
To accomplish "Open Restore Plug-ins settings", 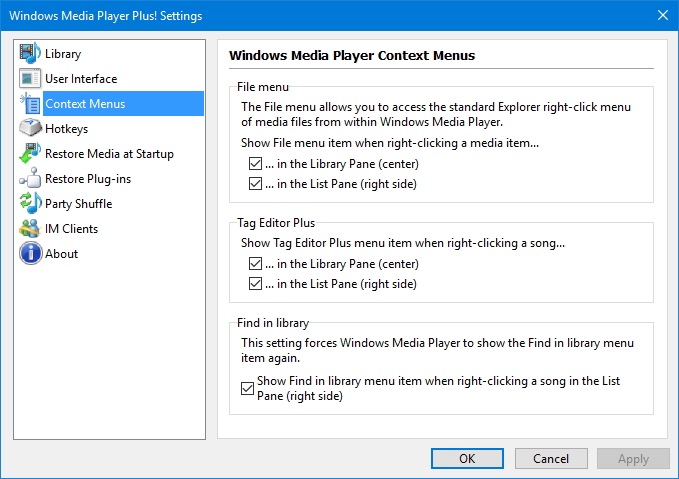I will click(88, 178).
